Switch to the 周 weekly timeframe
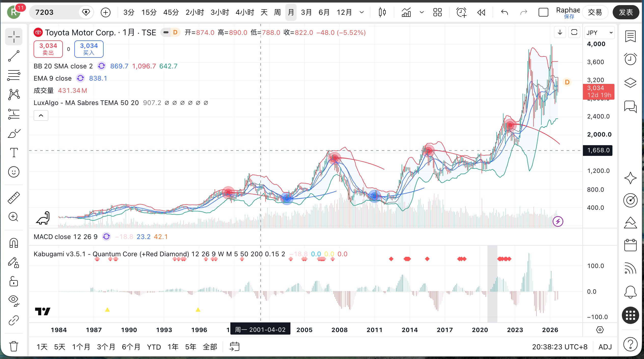The width and height of the screenshot is (644, 359). pyautogui.click(x=277, y=12)
